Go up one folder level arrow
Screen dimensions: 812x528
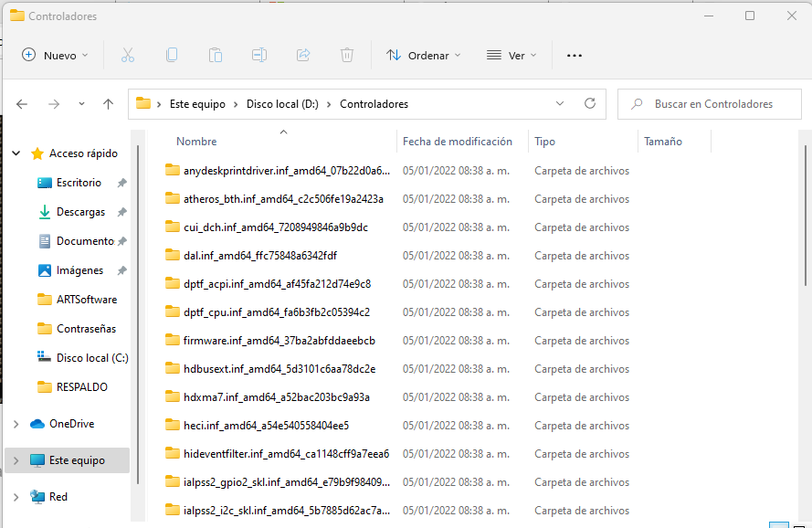(108, 104)
